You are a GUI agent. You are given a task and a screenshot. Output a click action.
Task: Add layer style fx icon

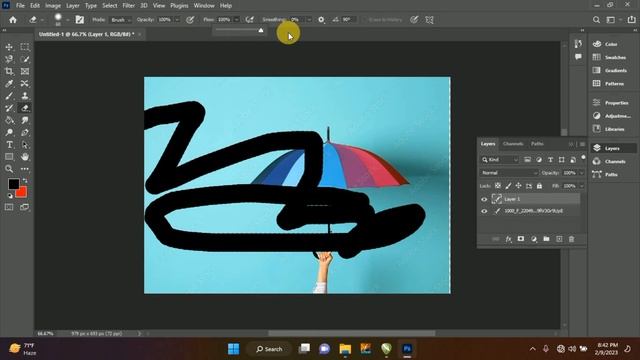point(508,239)
